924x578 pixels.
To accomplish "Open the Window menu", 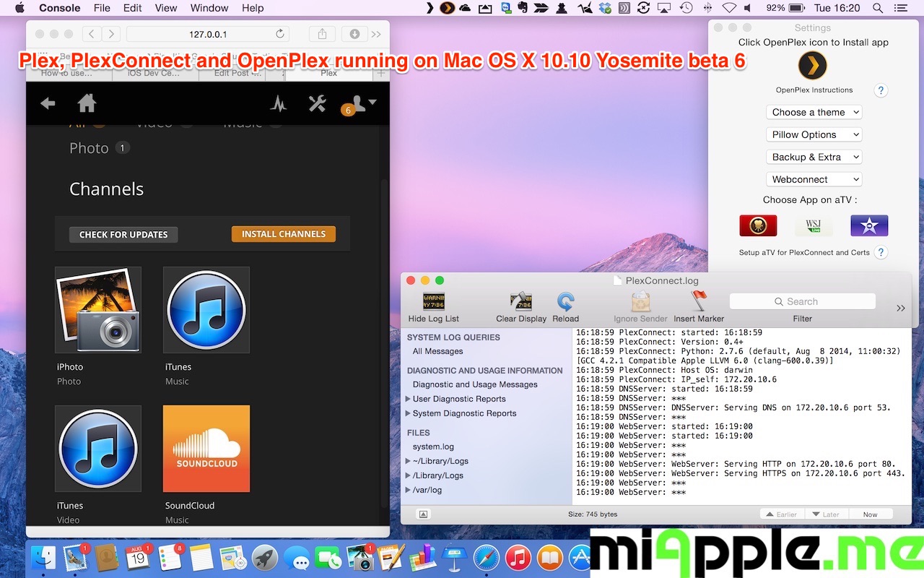I will click(209, 8).
